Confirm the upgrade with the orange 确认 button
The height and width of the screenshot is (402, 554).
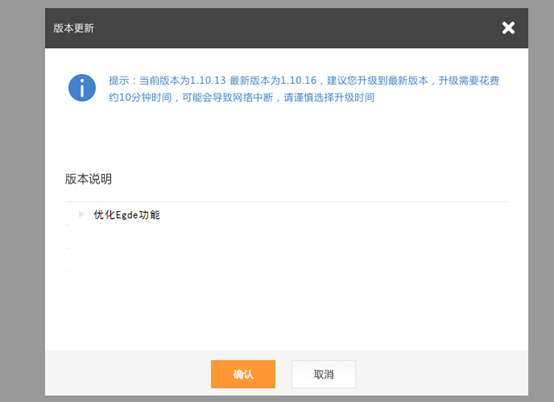coord(243,374)
